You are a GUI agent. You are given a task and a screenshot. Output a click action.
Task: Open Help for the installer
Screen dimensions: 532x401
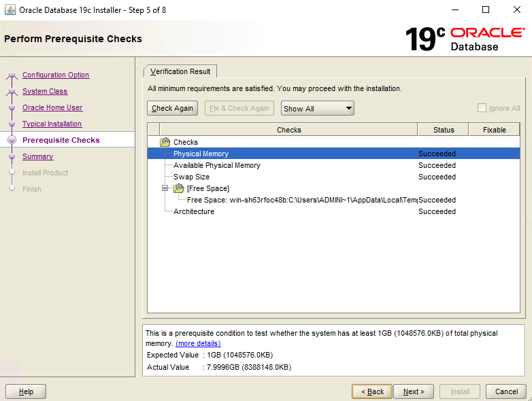tap(26, 391)
